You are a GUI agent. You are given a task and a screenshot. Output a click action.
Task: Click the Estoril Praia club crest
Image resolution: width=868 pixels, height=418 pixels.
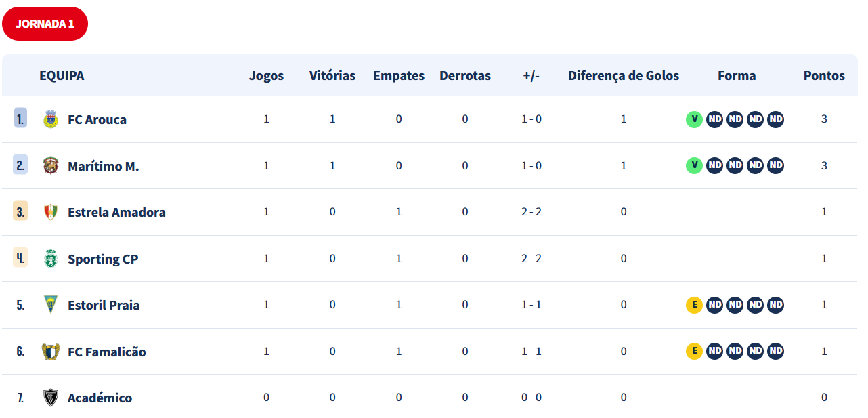50,305
